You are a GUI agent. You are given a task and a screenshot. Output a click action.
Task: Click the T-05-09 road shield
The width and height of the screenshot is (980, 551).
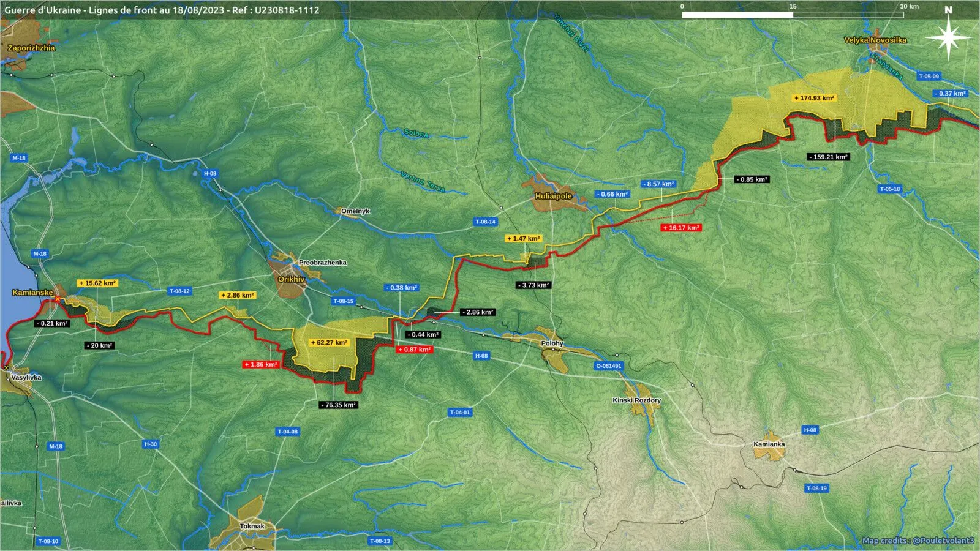coord(929,77)
